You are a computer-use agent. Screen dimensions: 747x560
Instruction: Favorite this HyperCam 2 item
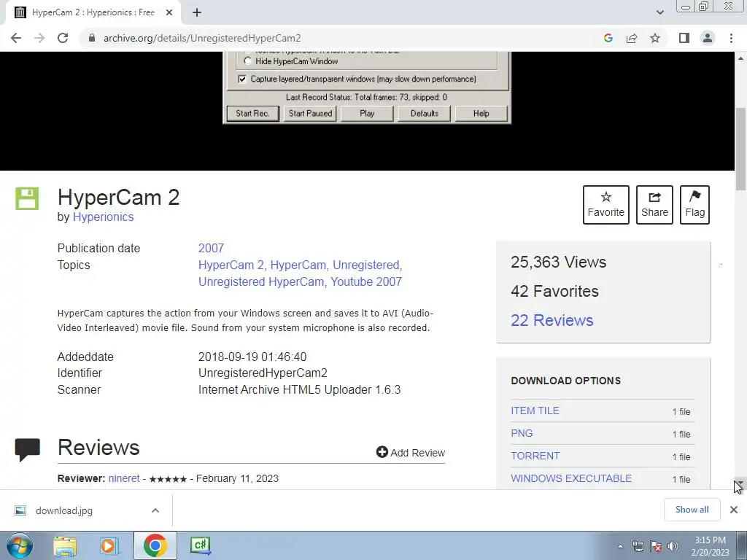point(606,205)
